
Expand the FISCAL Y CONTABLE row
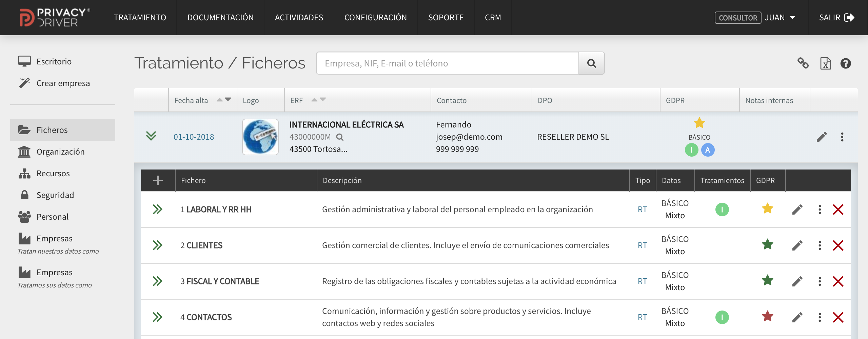click(157, 281)
